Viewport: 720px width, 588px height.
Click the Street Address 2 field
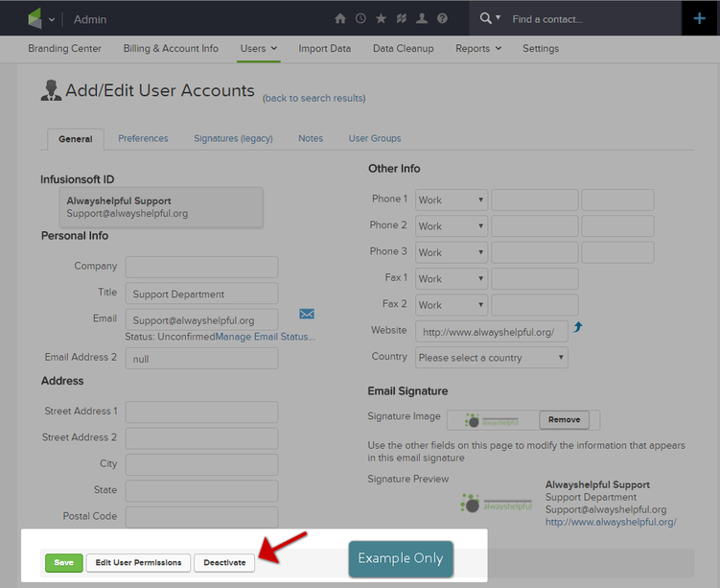tap(201, 438)
